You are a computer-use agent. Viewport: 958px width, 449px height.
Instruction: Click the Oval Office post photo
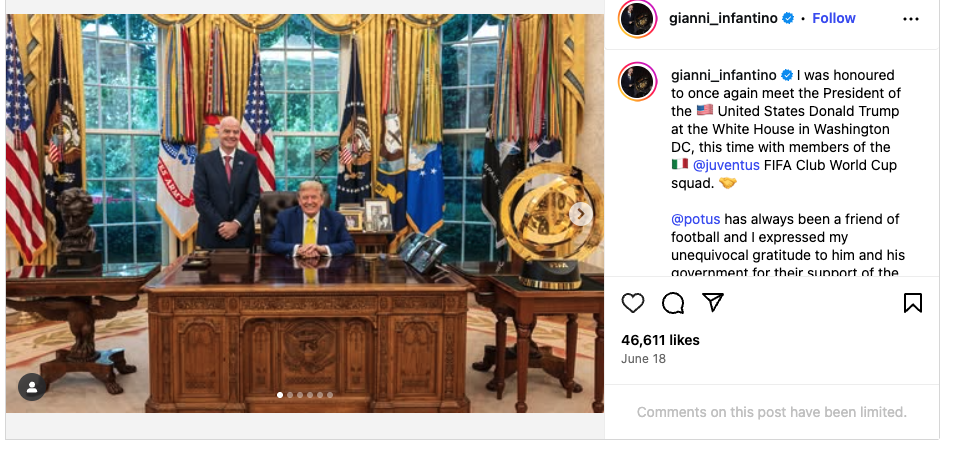305,213
